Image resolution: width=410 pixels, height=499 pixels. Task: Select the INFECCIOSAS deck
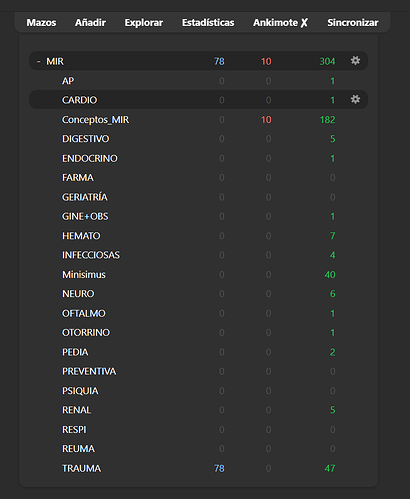click(91, 255)
